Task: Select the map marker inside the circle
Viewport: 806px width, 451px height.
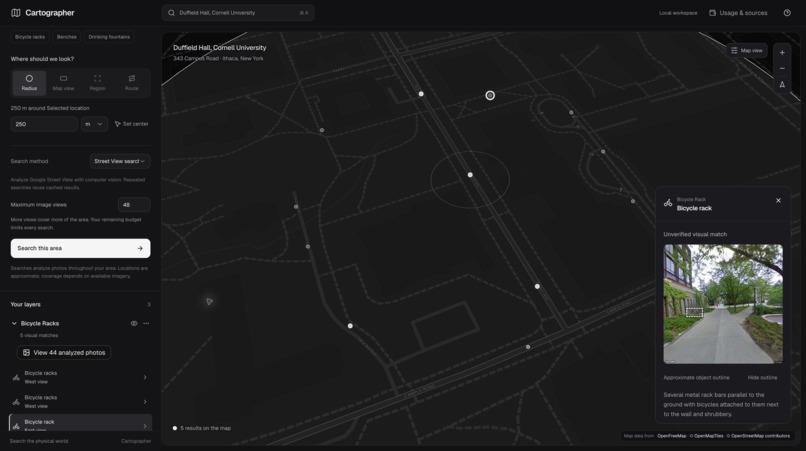Action: [x=470, y=175]
